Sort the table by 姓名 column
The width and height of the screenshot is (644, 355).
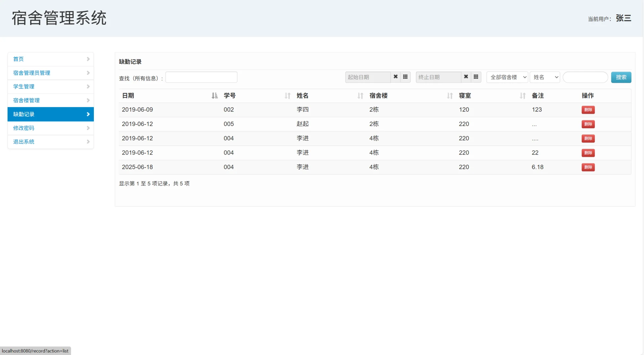[360, 96]
